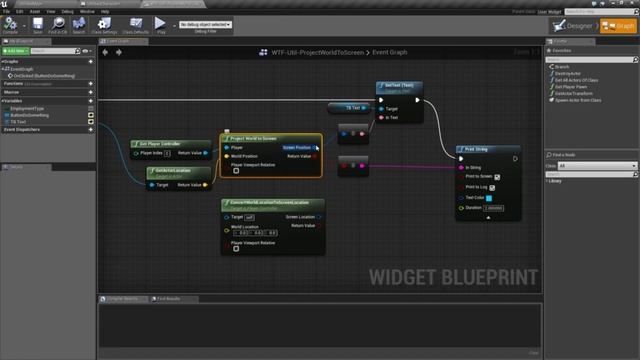
Task: Click the User Widget parent class link
Action: click(x=549, y=12)
